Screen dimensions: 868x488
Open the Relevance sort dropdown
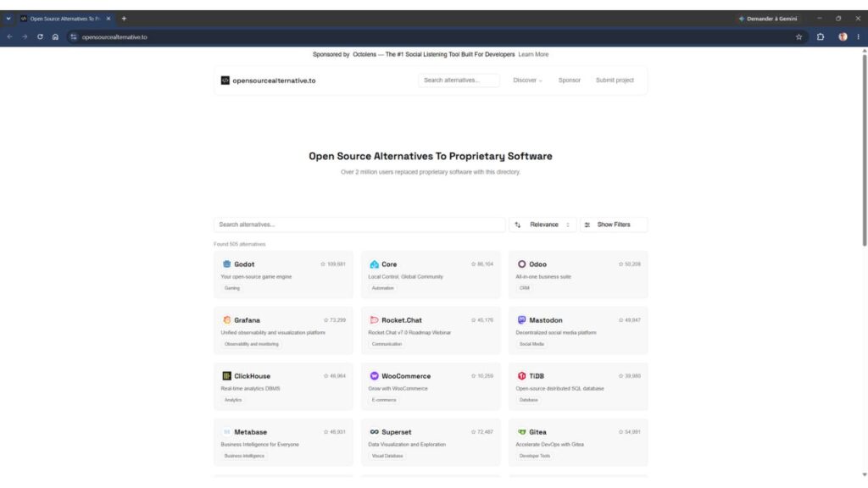point(543,225)
